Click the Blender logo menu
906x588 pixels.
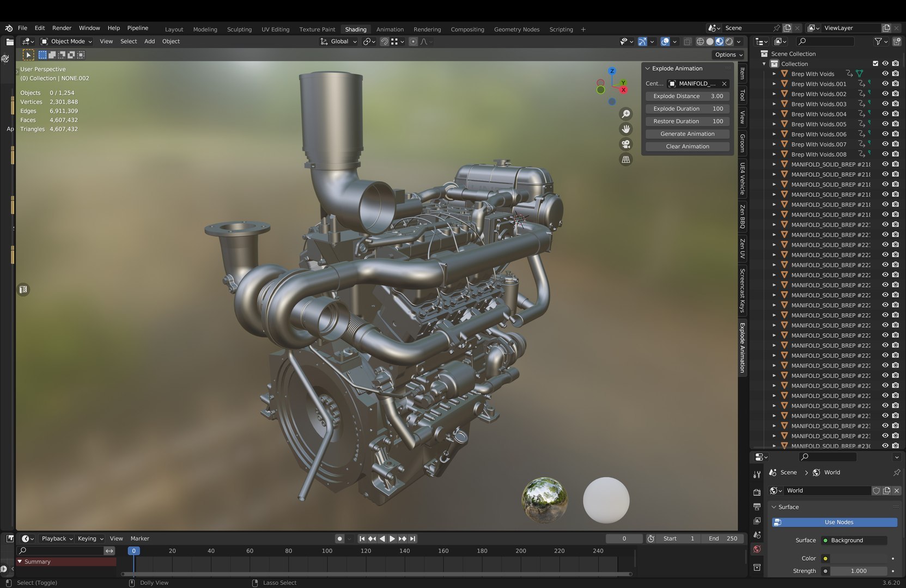pos(9,28)
